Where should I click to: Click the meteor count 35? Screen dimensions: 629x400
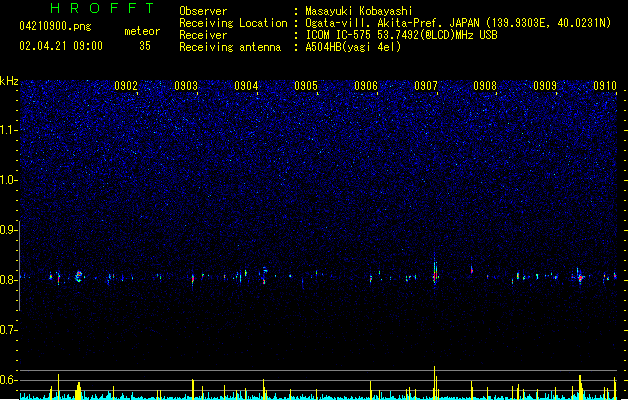pos(145,46)
